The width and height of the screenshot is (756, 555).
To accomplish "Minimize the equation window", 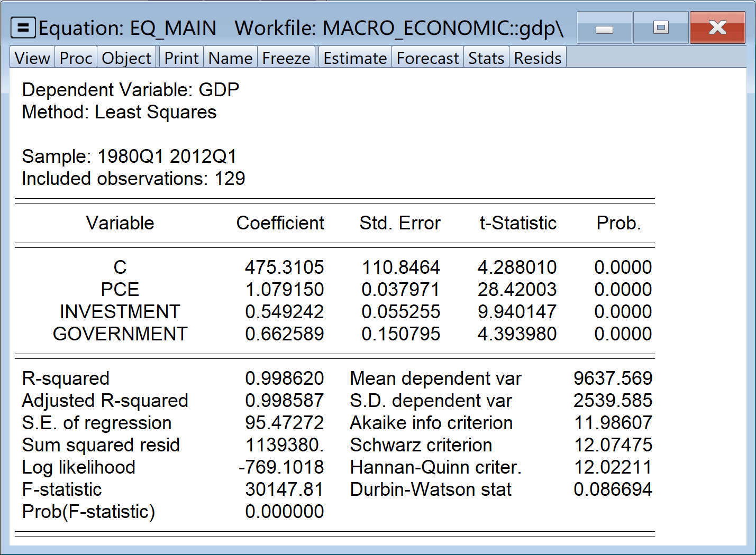I will point(604,28).
